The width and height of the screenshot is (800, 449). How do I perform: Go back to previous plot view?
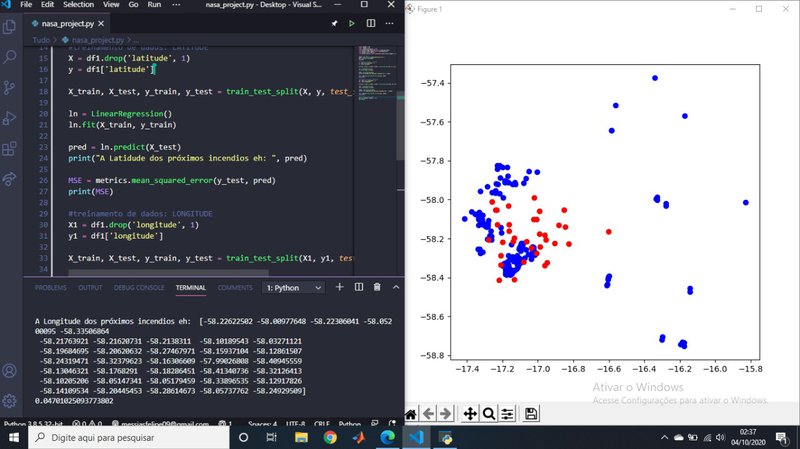point(429,414)
